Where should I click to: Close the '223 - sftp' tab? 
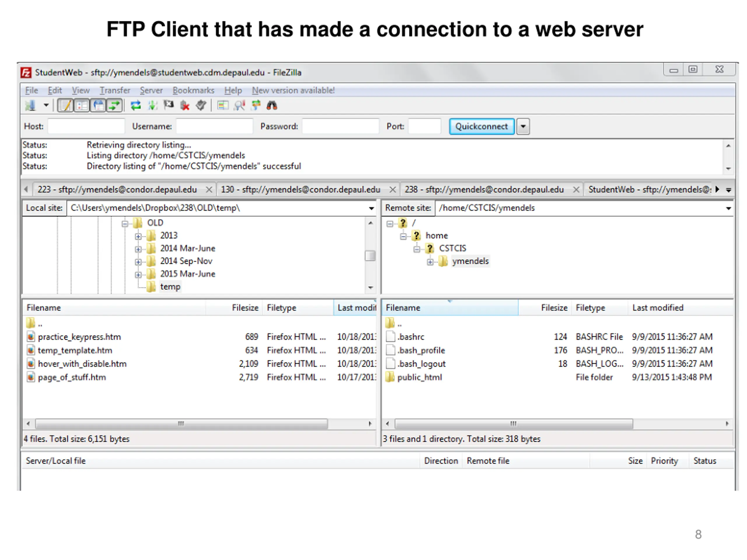coord(209,190)
